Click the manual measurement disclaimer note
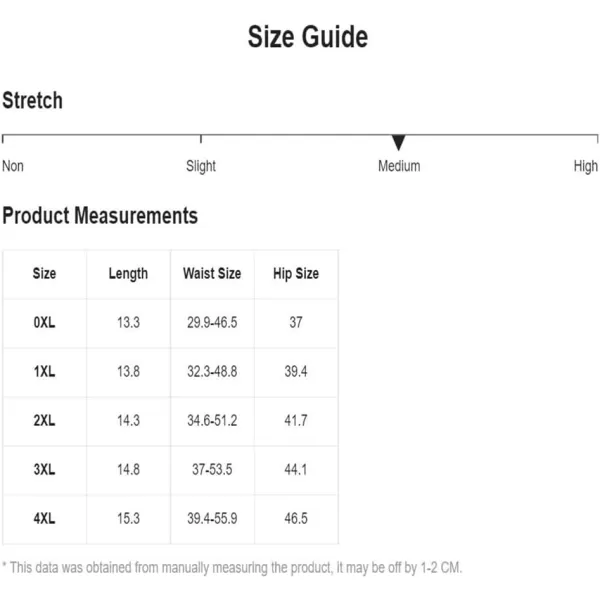600x600 pixels. [232, 567]
